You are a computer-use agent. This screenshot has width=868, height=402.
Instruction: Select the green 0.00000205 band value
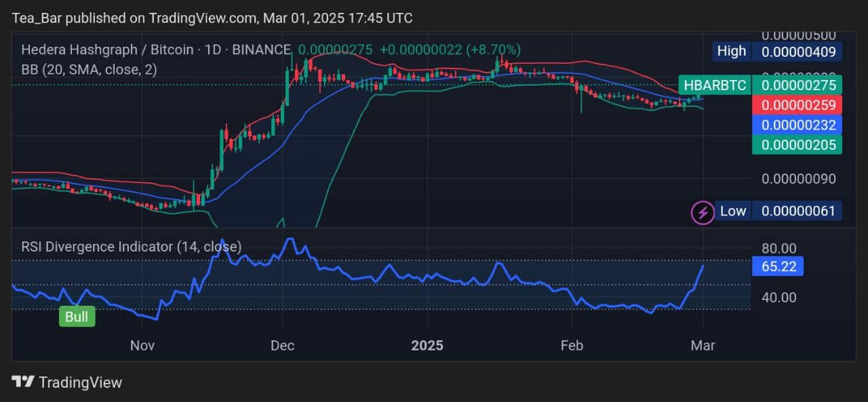point(798,144)
